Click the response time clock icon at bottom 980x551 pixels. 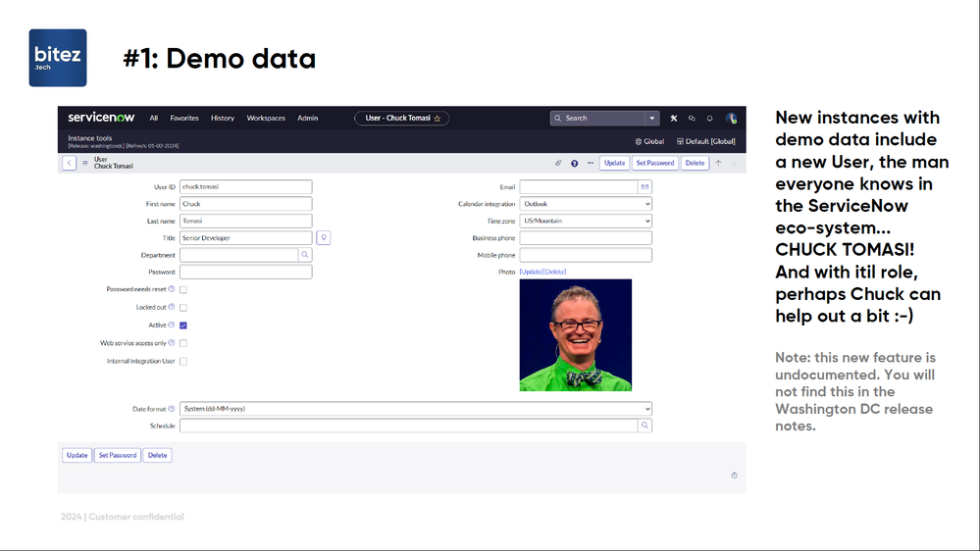coord(735,476)
